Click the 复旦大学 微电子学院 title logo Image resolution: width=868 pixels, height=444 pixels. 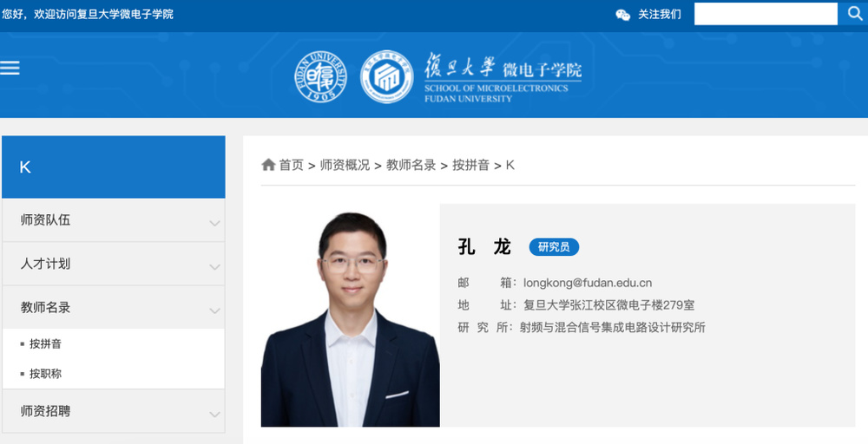[503, 76]
